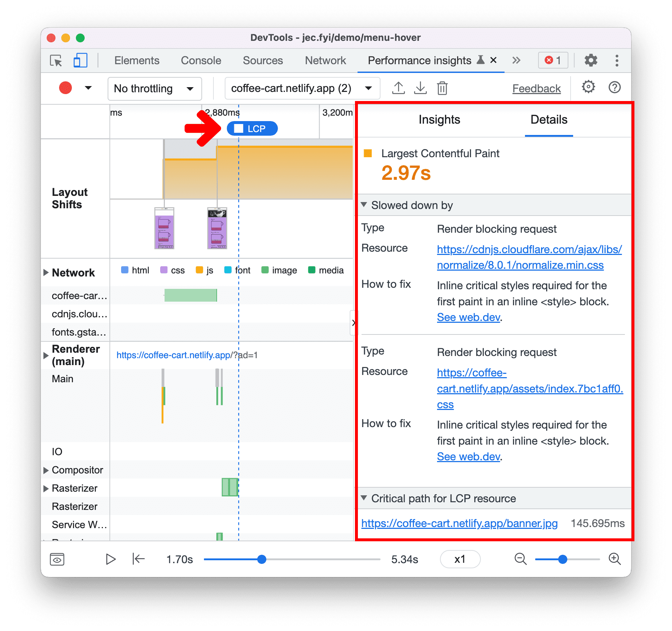
Task: Switch to the Insights tab
Action: click(x=439, y=120)
